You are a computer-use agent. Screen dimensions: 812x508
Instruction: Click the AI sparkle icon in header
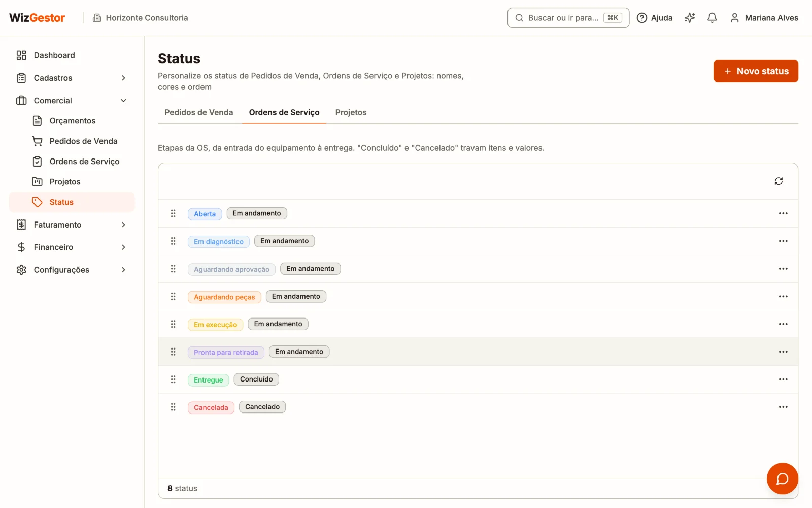690,18
